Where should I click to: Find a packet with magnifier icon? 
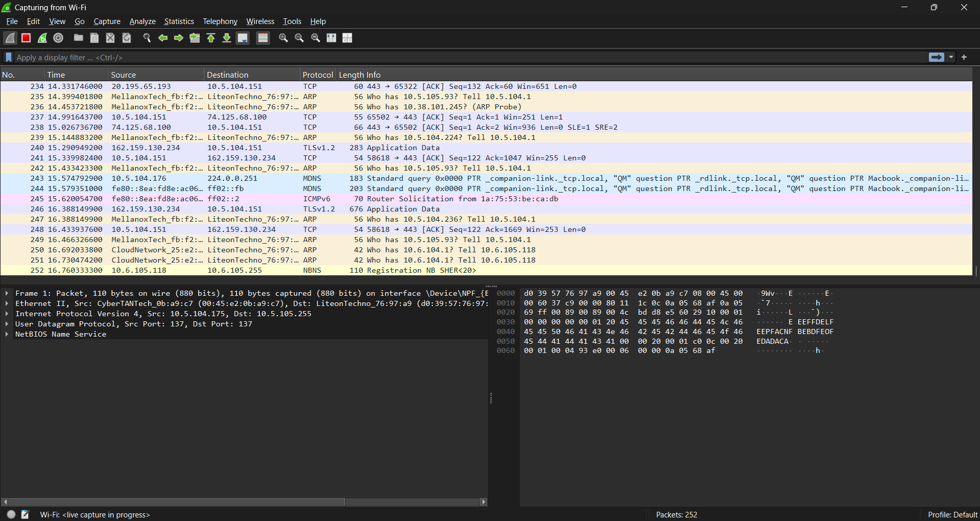(x=147, y=38)
